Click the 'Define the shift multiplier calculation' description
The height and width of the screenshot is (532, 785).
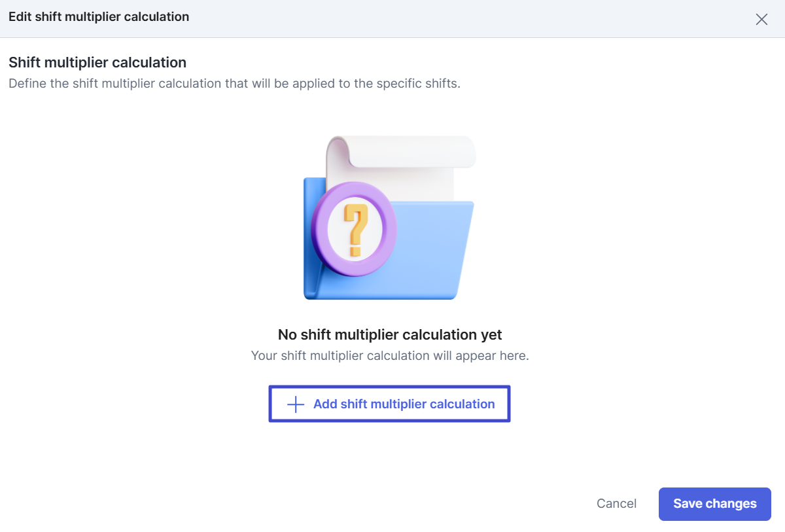(234, 84)
